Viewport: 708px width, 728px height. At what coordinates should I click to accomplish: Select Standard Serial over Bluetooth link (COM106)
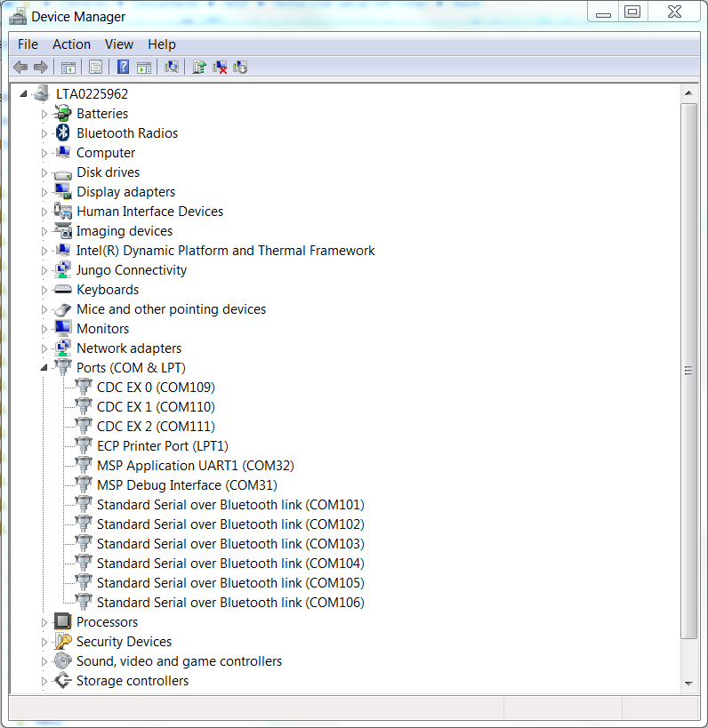coord(230,602)
